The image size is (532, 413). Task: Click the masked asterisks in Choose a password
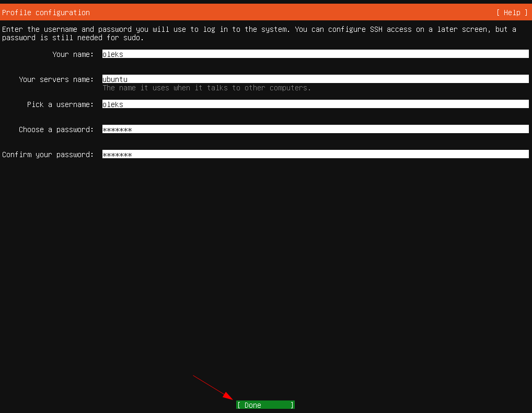click(117, 129)
